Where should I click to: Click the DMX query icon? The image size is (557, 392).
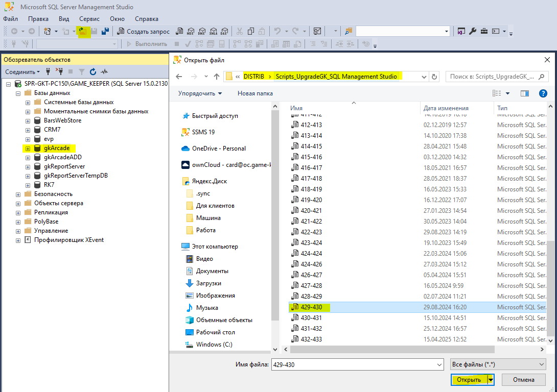tap(202, 31)
